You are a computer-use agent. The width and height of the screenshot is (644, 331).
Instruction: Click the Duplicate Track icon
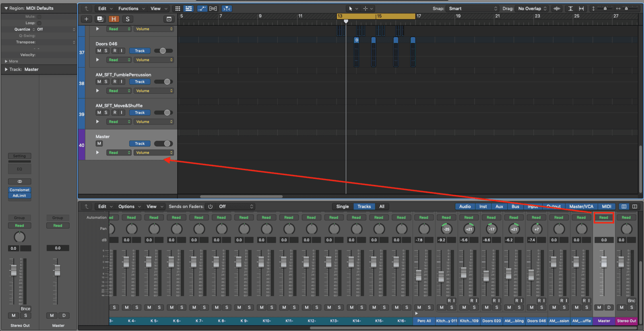click(100, 19)
